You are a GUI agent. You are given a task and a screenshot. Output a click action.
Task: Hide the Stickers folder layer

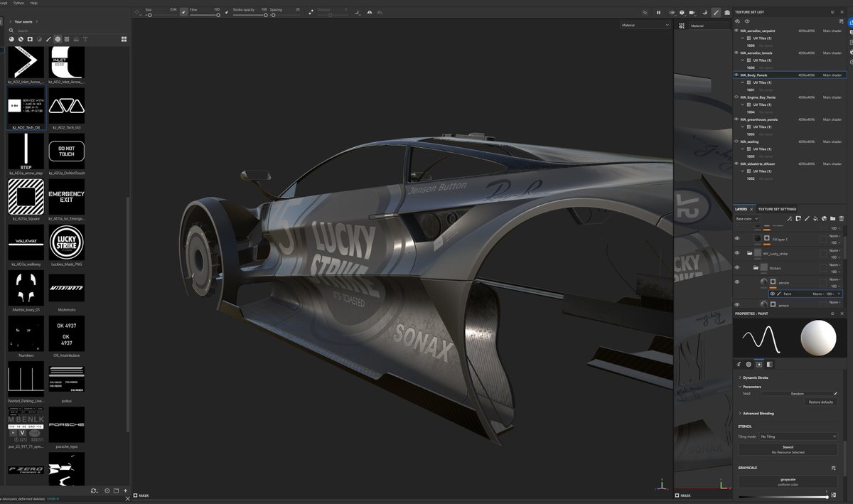click(x=736, y=267)
